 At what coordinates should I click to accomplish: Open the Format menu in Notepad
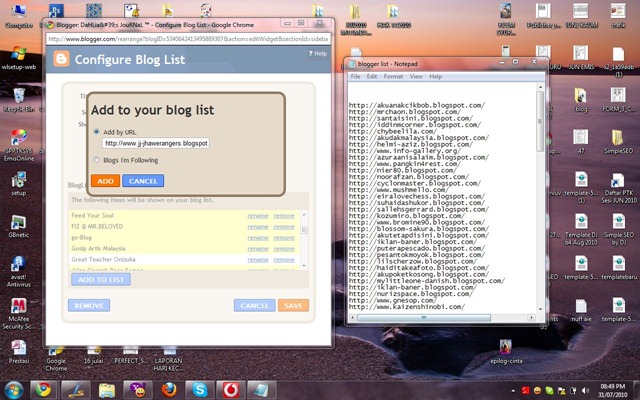tap(393, 76)
